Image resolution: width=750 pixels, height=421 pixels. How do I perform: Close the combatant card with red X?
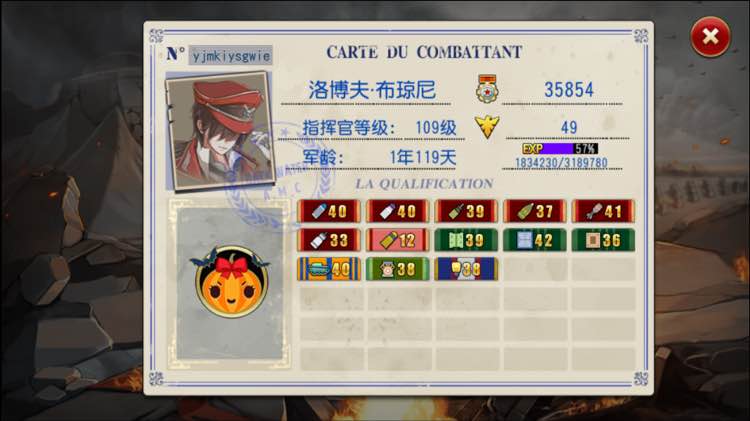coord(710,37)
